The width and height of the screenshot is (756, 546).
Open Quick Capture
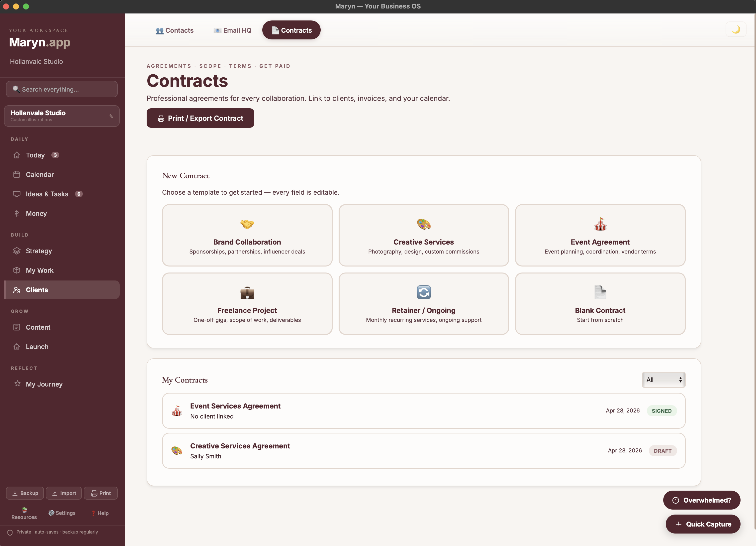703,524
